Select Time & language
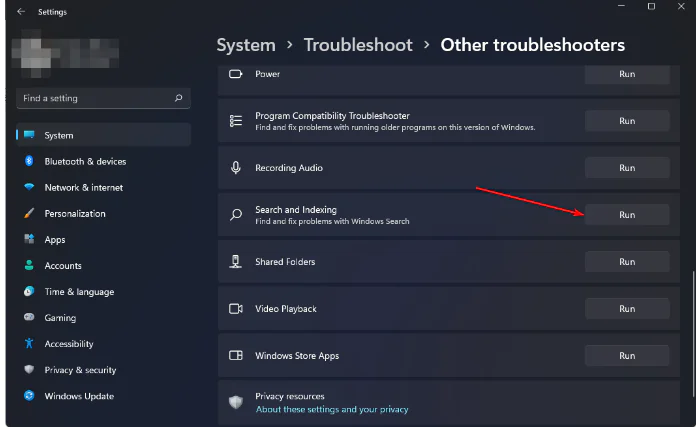 103,292
